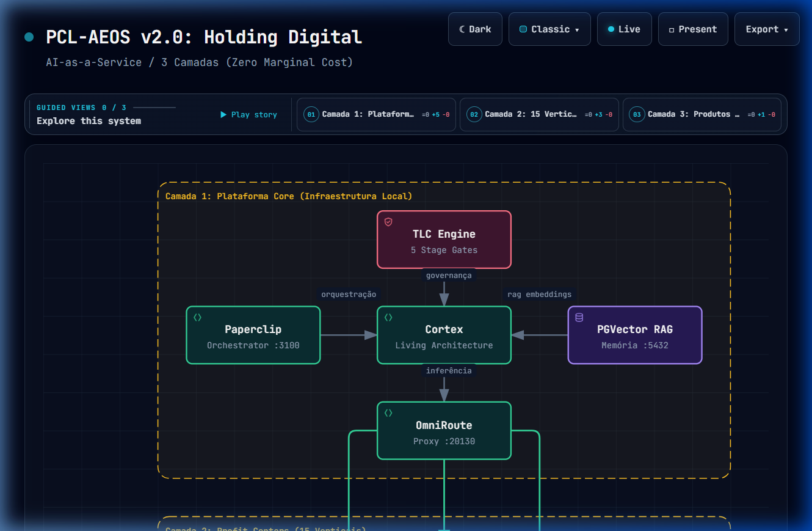
Task: Toggle the Dark theme button
Action: click(x=475, y=29)
